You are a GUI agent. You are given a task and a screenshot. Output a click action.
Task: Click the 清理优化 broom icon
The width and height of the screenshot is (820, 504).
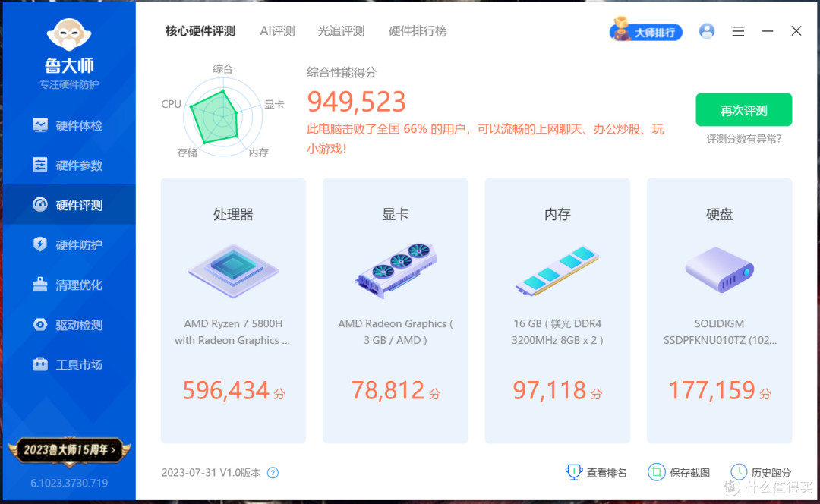point(39,285)
